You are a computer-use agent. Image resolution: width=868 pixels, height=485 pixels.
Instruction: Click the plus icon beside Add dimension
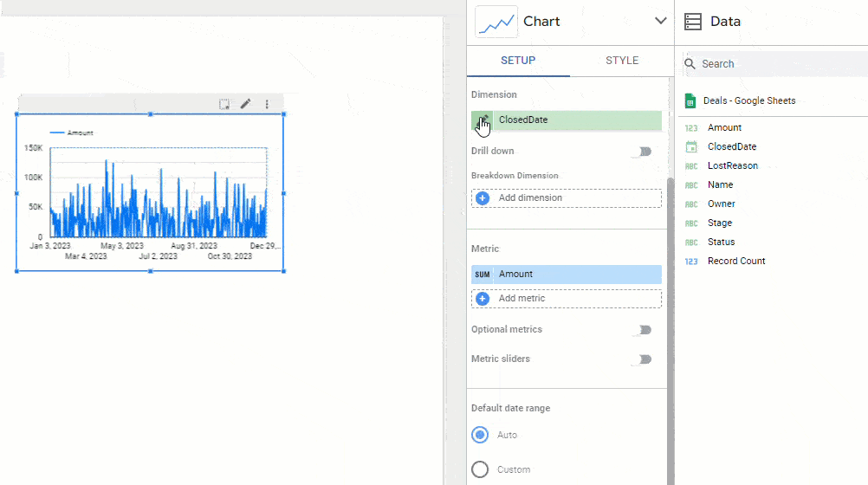tap(483, 198)
